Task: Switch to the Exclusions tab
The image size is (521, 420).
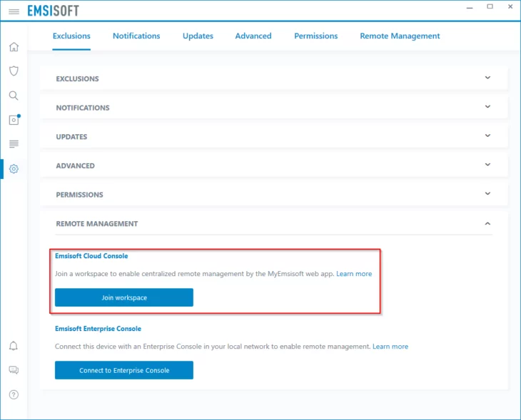Action: coord(71,36)
